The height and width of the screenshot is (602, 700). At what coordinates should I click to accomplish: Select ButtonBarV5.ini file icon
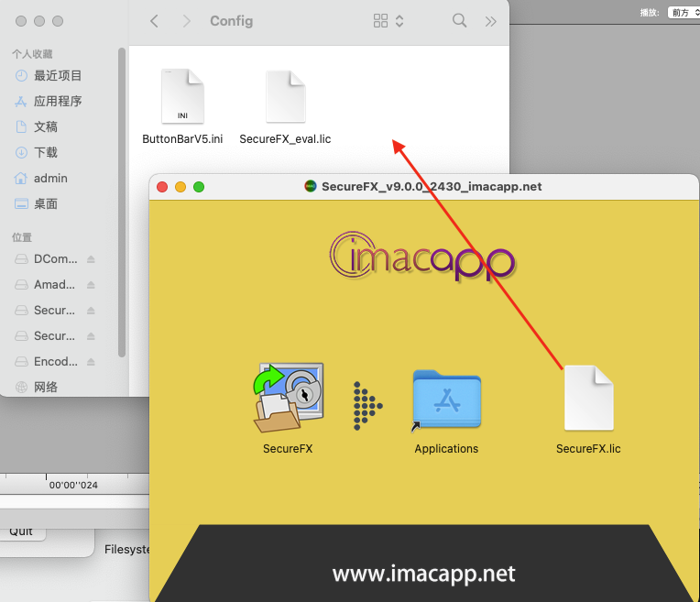(182, 96)
